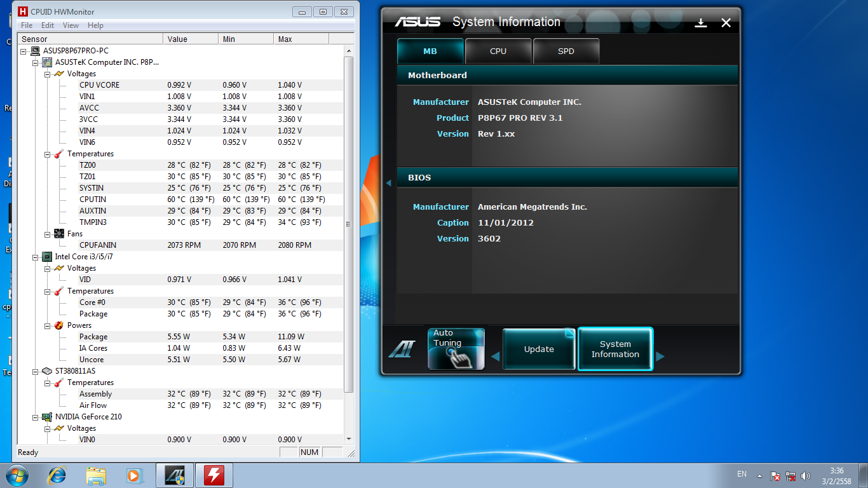The height and width of the screenshot is (488, 868).
Task: Click the BIOS version value 3602
Action: click(489, 239)
